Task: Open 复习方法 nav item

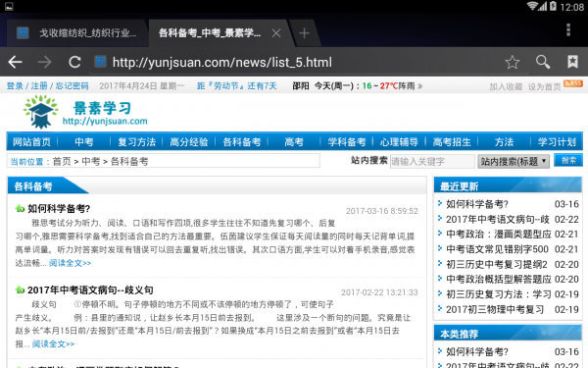Action: tap(136, 142)
